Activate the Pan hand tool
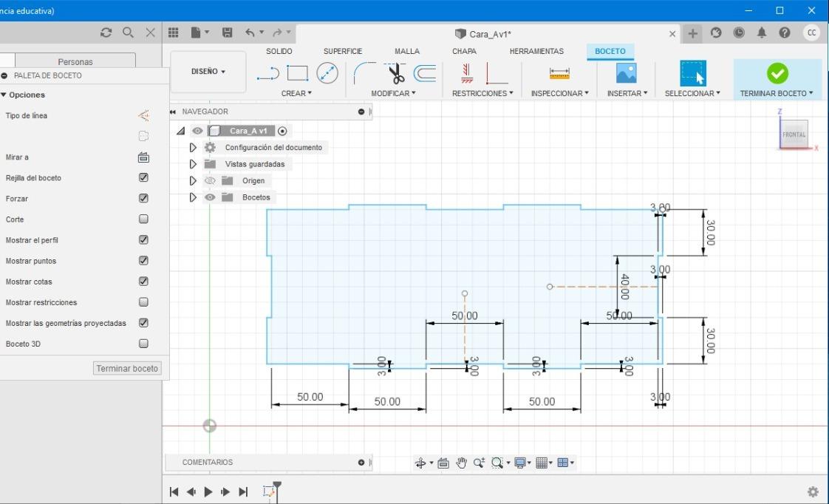 [x=462, y=463]
